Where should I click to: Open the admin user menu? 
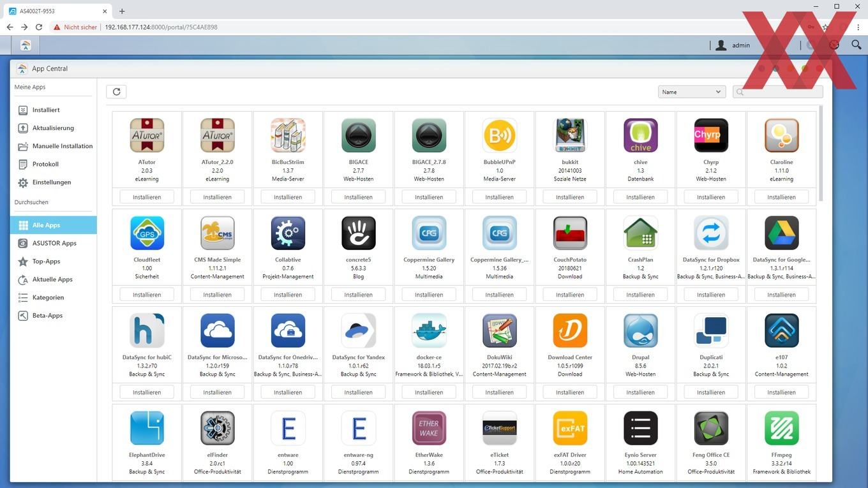[x=733, y=45]
